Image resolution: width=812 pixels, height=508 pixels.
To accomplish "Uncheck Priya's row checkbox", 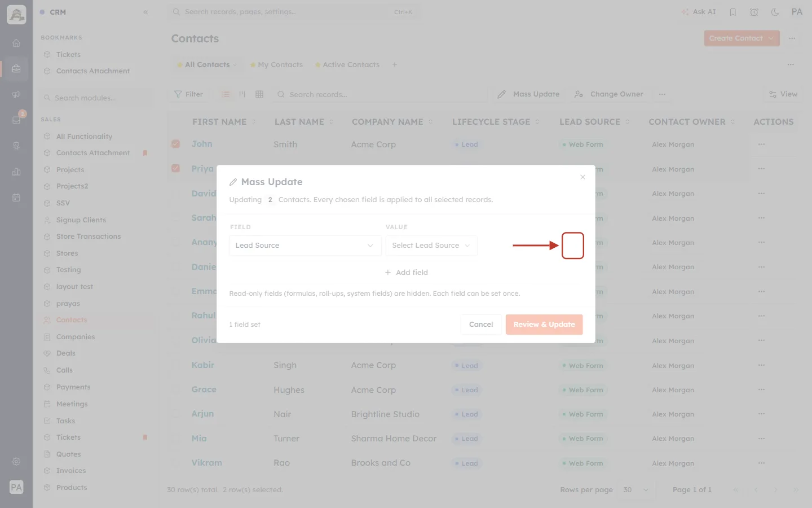I will [x=176, y=168].
